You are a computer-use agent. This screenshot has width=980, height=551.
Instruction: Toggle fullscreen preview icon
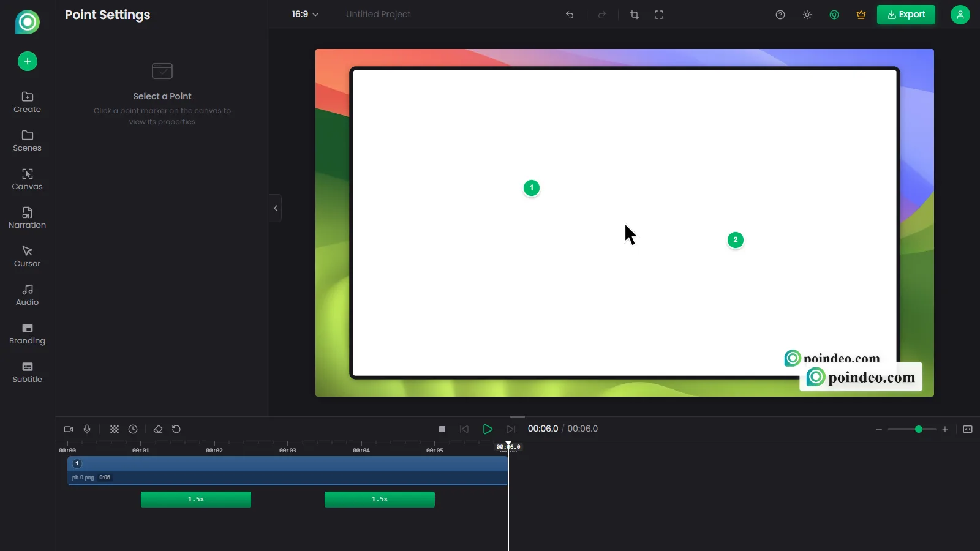point(659,15)
